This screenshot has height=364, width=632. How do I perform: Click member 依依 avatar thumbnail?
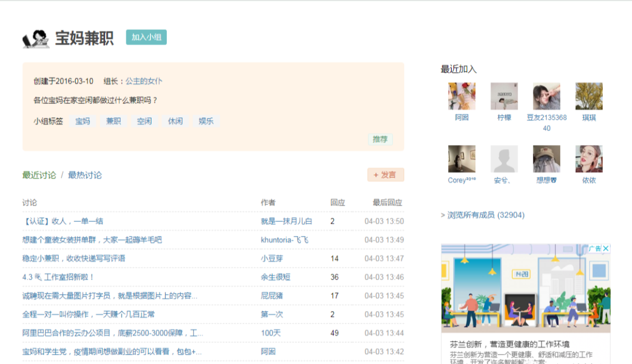589,159
